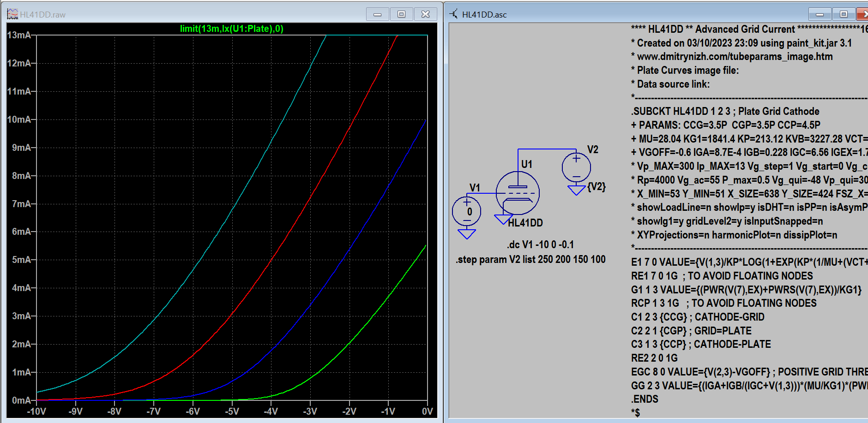Click the .ENDS line
The image size is (868, 423).
click(645, 399)
